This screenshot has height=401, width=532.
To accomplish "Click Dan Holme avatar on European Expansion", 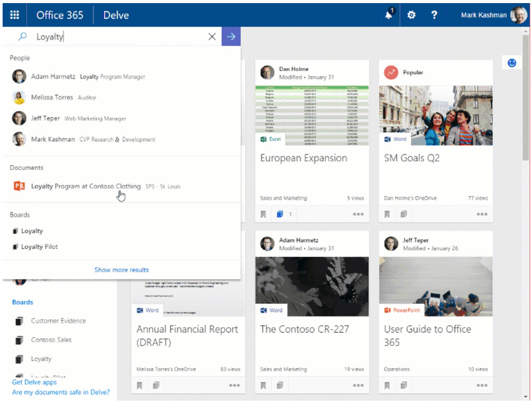I will point(268,72).
